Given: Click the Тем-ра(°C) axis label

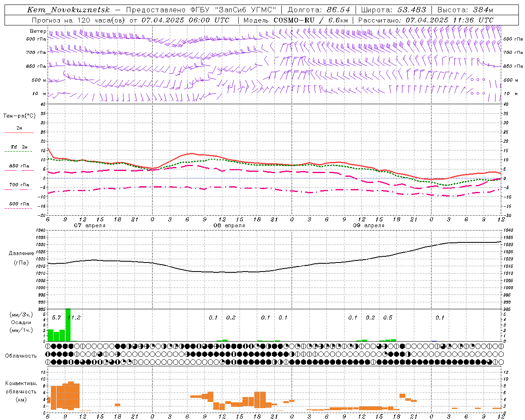Looking at the screenshot, I should pos(19,116).
